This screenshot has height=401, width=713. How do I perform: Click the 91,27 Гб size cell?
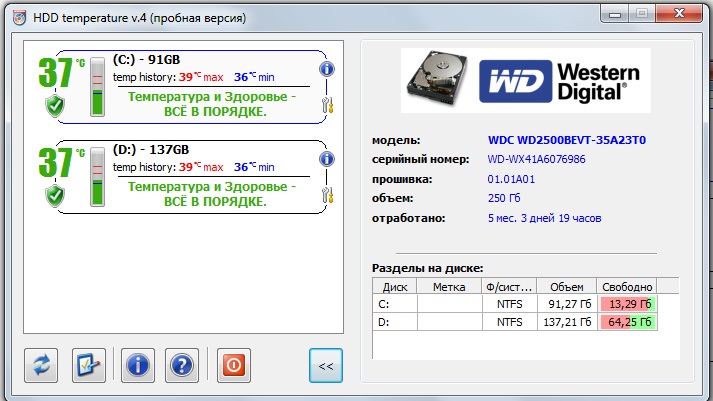click(x=567, y=304)
